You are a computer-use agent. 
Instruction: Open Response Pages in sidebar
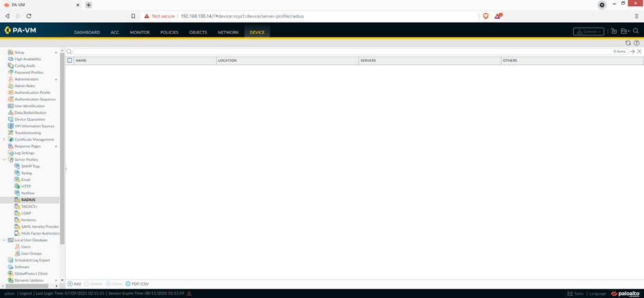click(x=28, y=146)
